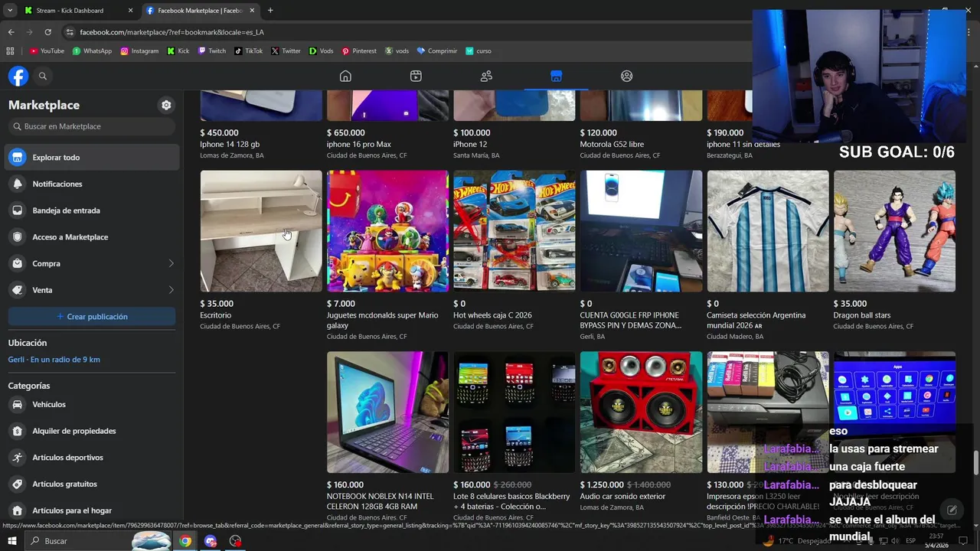This screenshot has width=980, height=551.
Task: Click the page vertical scrollbar
Action: point(975,463)
